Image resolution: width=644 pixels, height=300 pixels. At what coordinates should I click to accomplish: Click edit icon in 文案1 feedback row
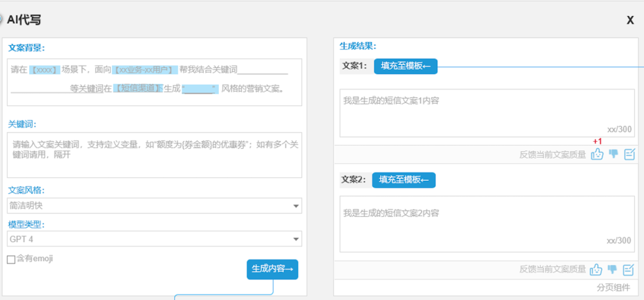pyautogui.click(x=629, y=154)
